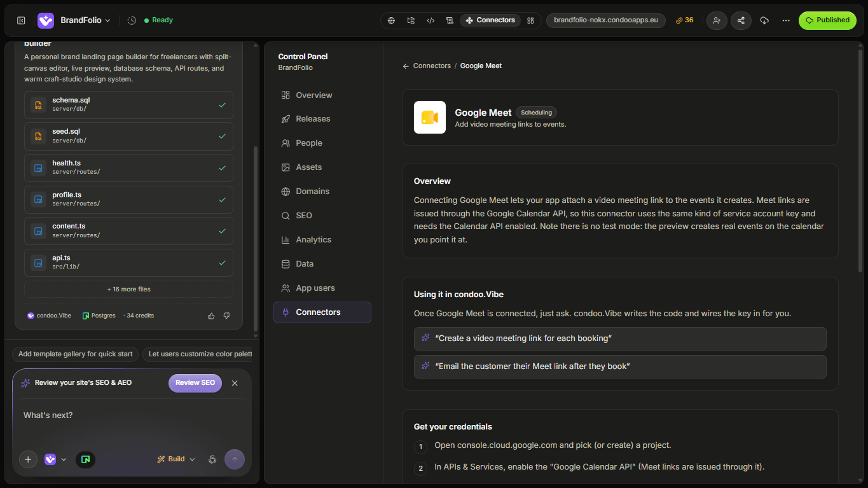Viewport: 868px width, 488px height.
Task: Focus the "What's next?" chat input
Action: point(132,415)
